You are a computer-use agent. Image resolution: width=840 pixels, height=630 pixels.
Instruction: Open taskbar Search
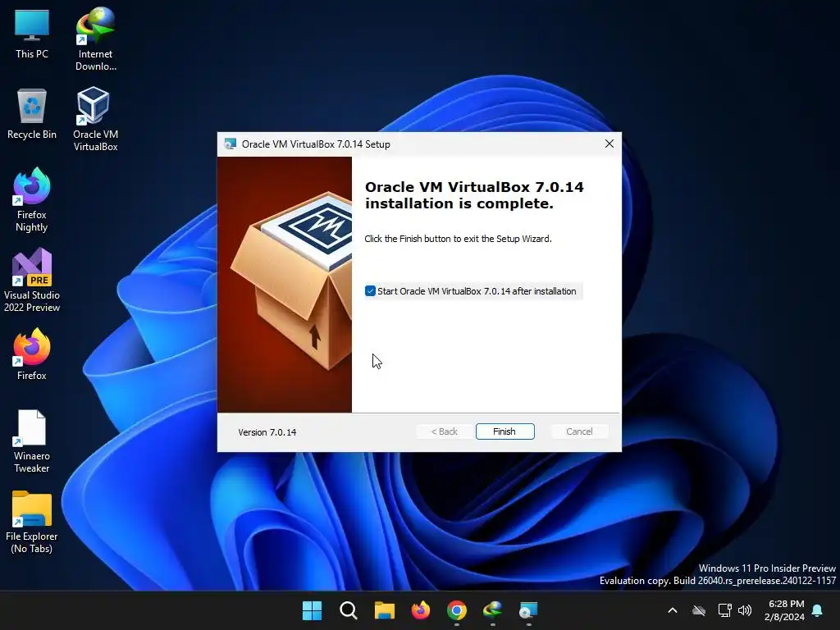tap(348, 610)
